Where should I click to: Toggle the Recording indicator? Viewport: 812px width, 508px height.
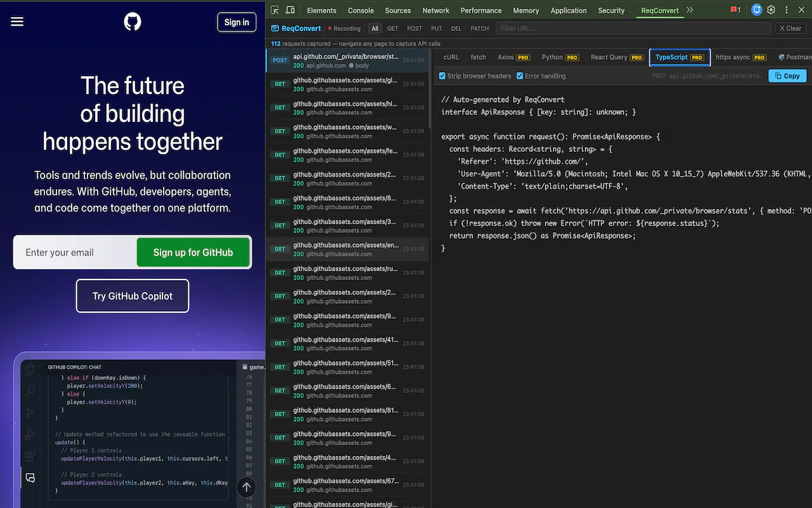(x=344, y=29)
